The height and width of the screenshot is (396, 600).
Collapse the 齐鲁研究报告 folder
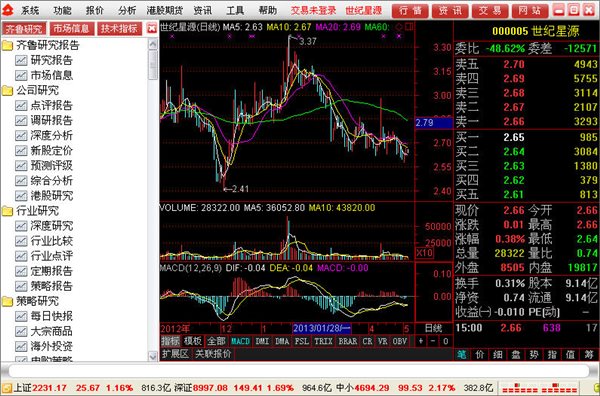pyautogui.click(x=7, y=46)
